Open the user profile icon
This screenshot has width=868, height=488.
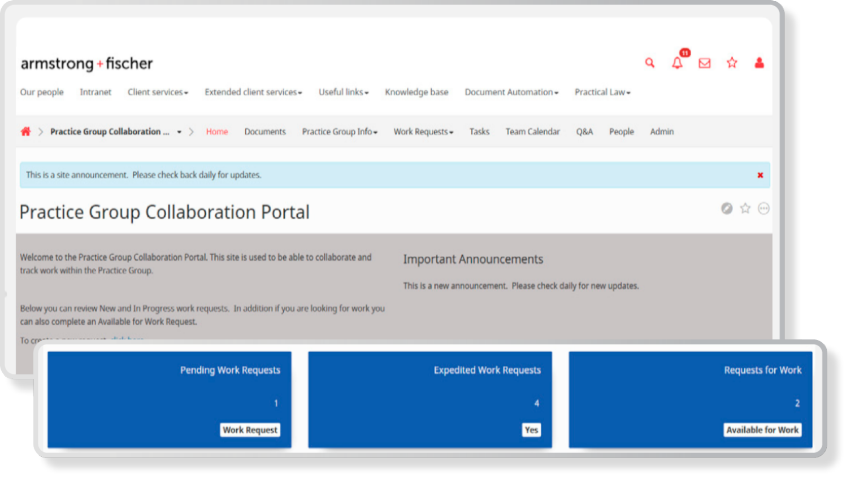pos(759,63)
